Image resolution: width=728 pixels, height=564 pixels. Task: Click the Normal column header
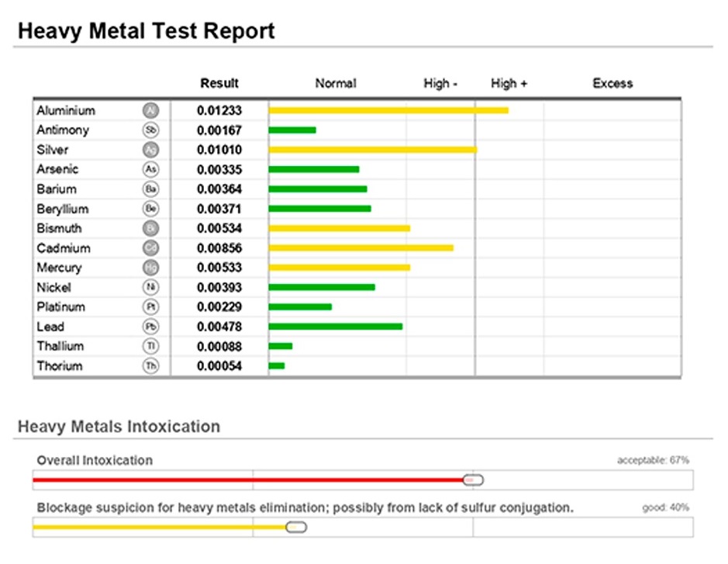[336, 83]
